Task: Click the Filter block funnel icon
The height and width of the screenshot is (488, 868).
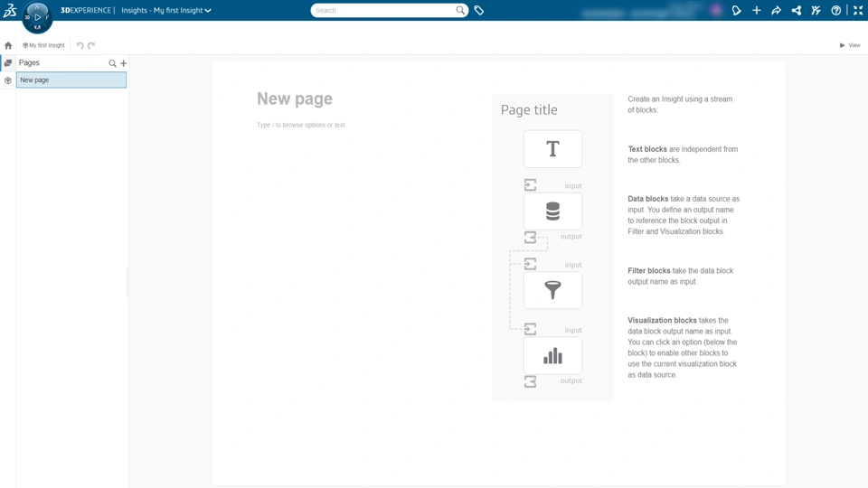Action: [552, 290]
